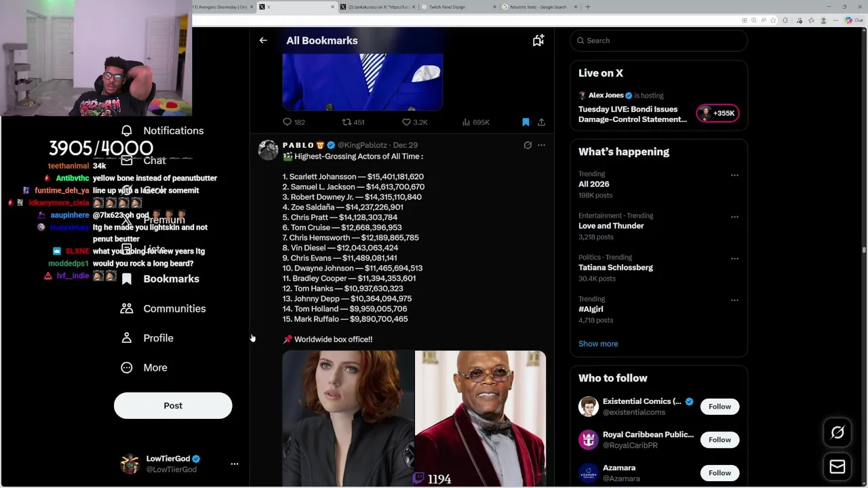The image size is (868, 488).
Task: Click the Post button
Action: tap(173, 405)
